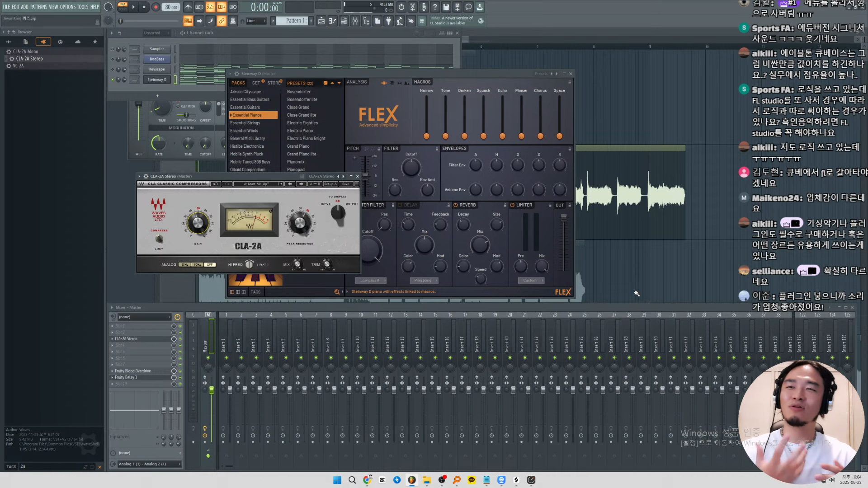Switch to PACKS tab in FLEX

click(238, 83)
